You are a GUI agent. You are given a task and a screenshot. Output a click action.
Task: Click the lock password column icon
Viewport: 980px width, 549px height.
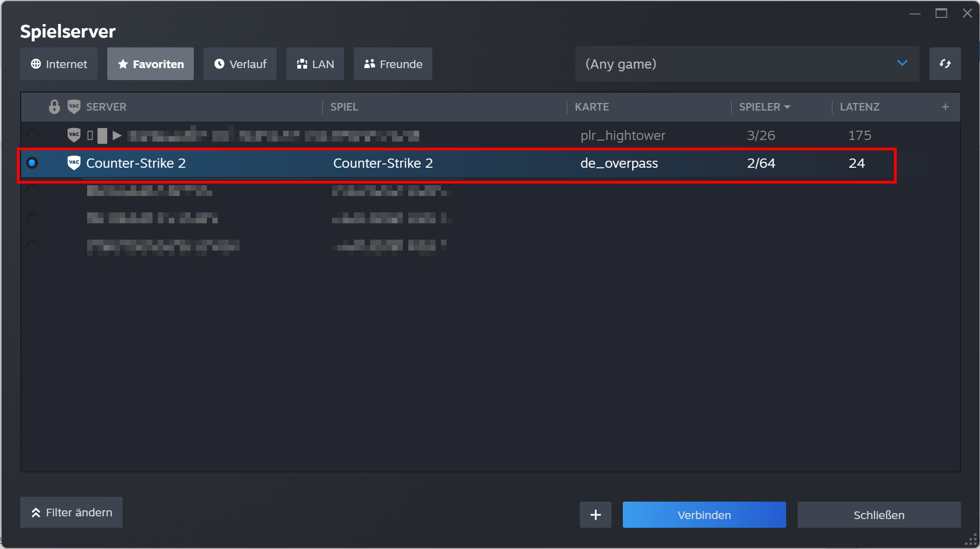(x=54, y=107)
